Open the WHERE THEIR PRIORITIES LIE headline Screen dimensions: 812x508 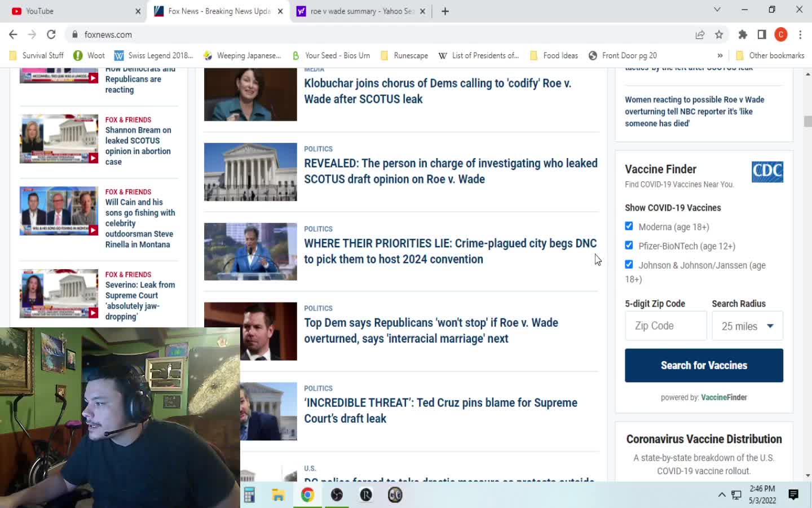coord(450,251)
